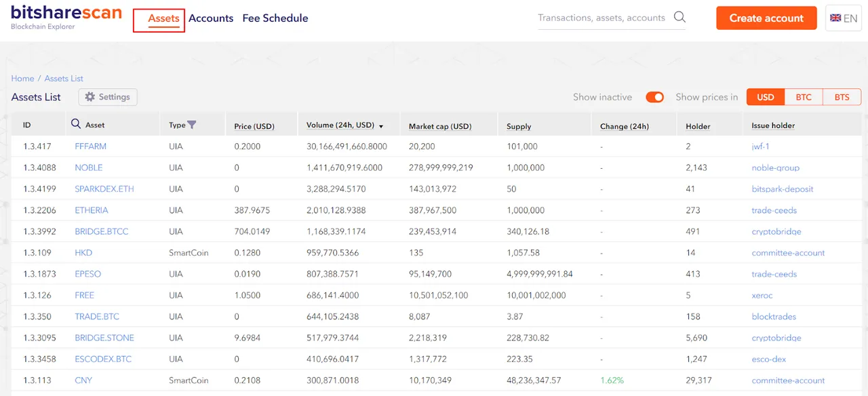Click the UK flag language icon

click(x=835, y=18)
